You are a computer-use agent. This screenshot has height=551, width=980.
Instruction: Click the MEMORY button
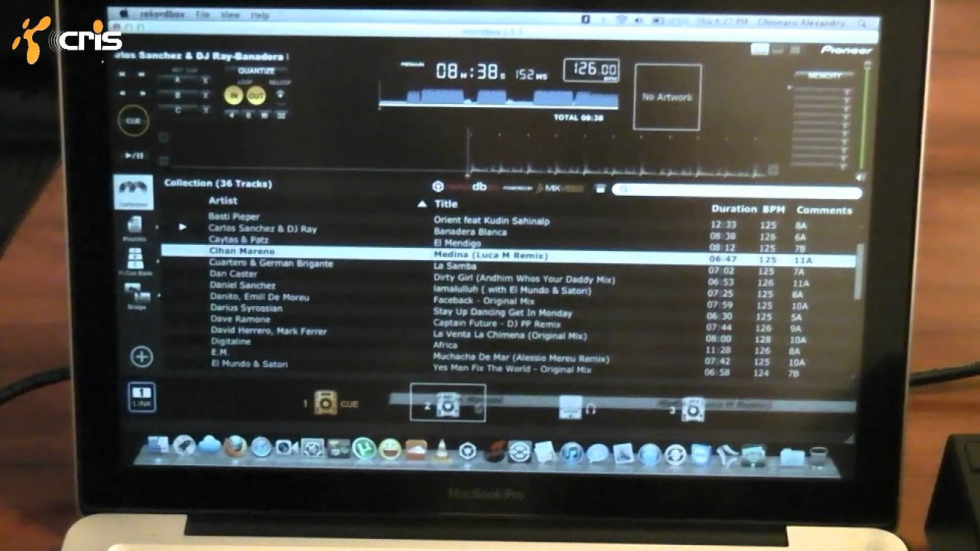coord(824,76)
